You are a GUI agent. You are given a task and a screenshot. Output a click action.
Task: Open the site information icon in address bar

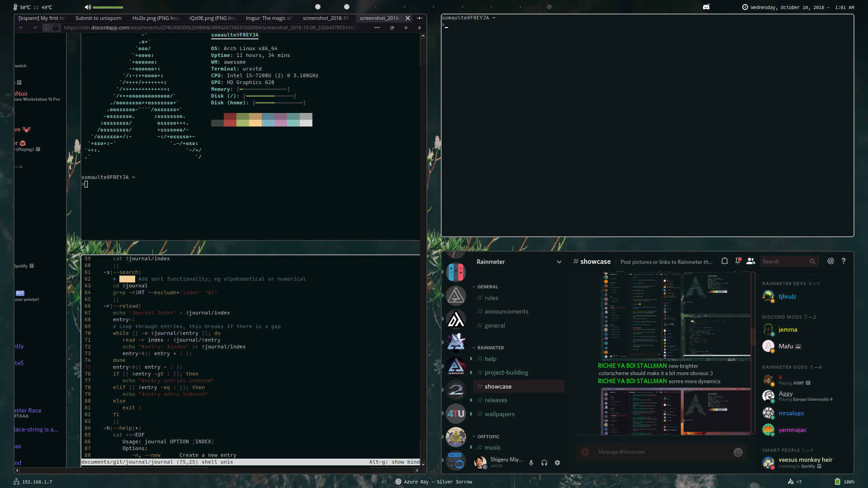pos(47,28)
